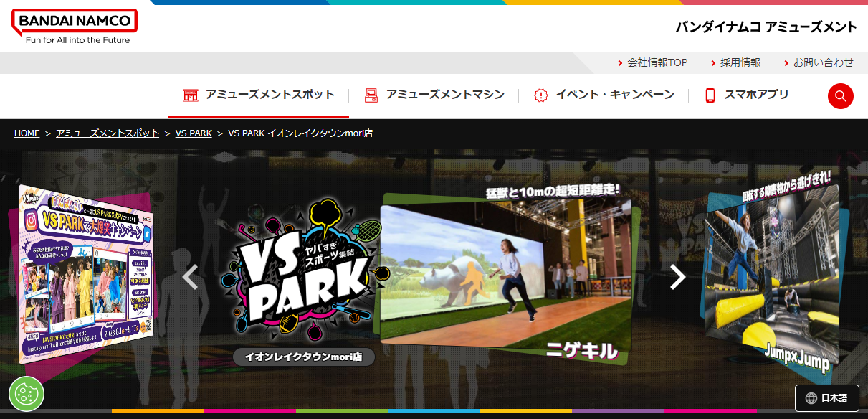The width and height of the screenshot is (868, 419).
Task: Click the arcade machine icon beside アミューズメントマシン
Action: coord(371,95)
